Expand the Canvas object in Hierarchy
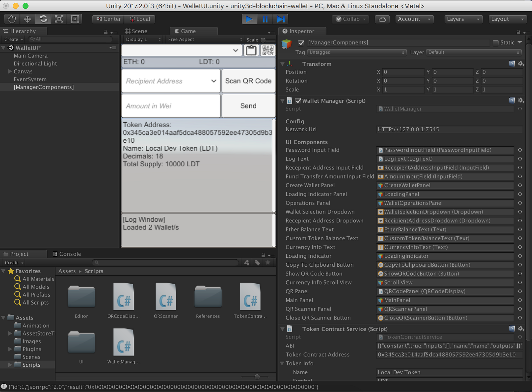The image size is (532, 392). (10, 71)
